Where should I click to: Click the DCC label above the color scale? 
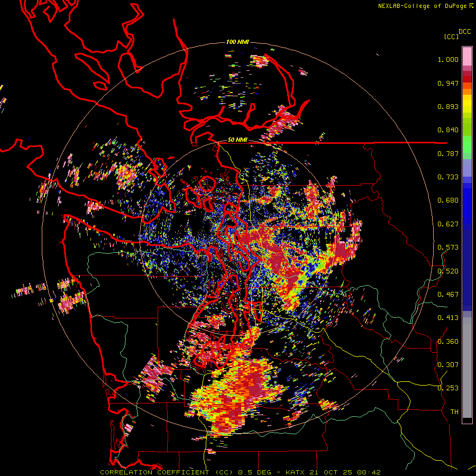coord(465,32)
